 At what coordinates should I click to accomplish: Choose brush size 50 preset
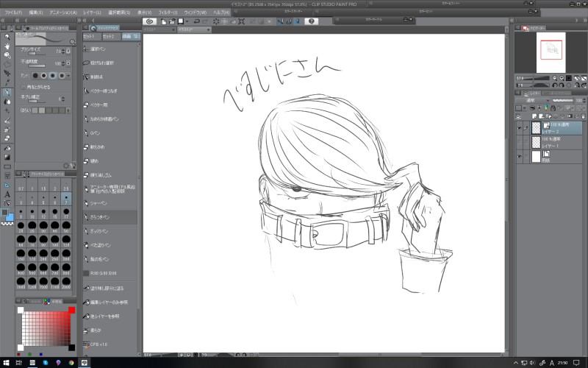click(x=66, y=226)
